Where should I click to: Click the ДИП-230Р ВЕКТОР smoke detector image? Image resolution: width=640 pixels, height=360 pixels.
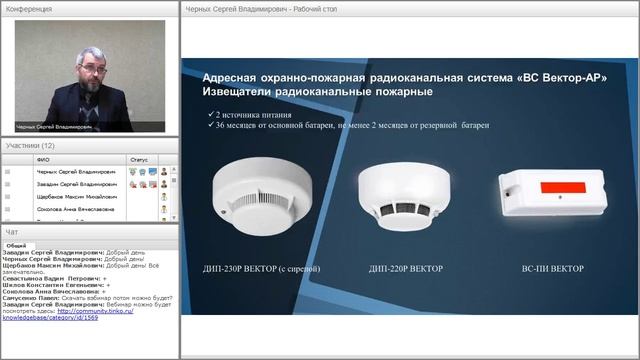click(x=262, y=197)
